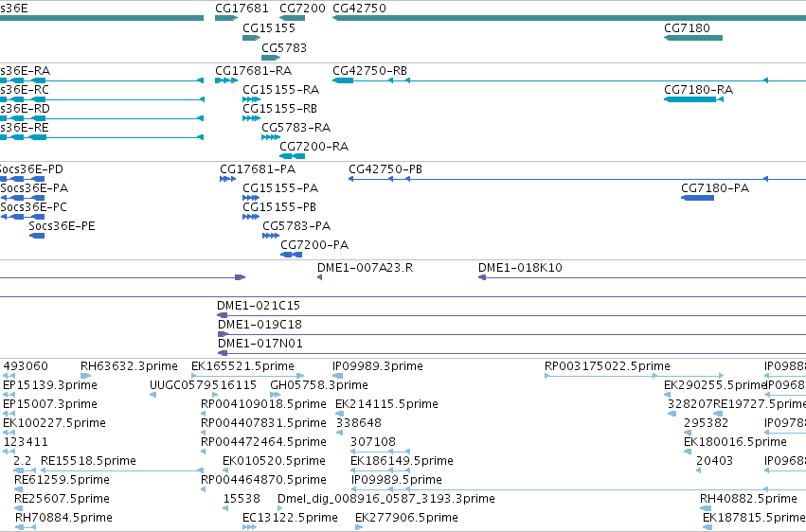Select feature 20403

714,462
